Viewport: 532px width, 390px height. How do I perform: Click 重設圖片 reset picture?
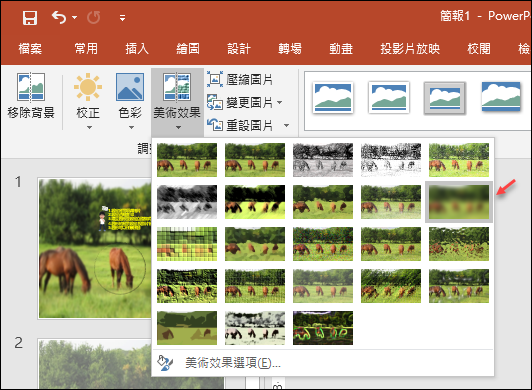[240, 125]
